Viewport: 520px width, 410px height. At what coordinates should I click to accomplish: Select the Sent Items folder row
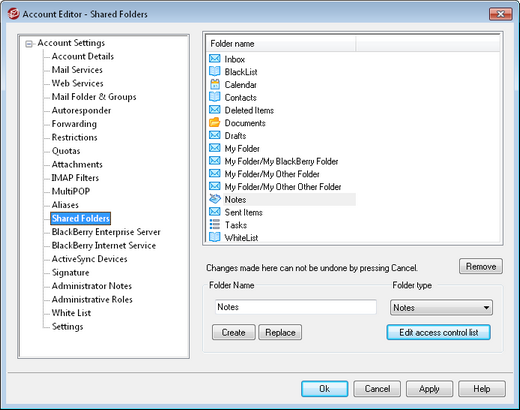coord(282,212)
